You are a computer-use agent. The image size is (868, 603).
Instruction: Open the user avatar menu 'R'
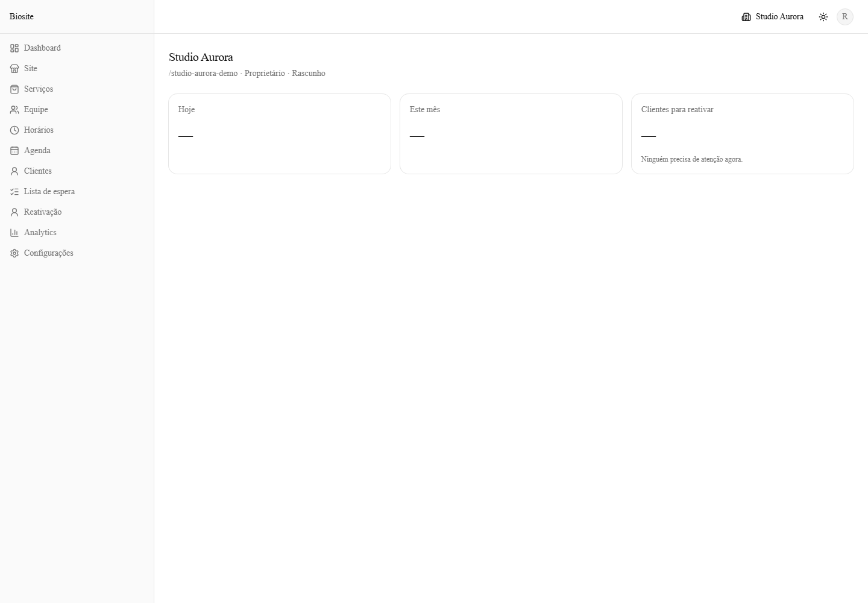(x=845, y=17)
